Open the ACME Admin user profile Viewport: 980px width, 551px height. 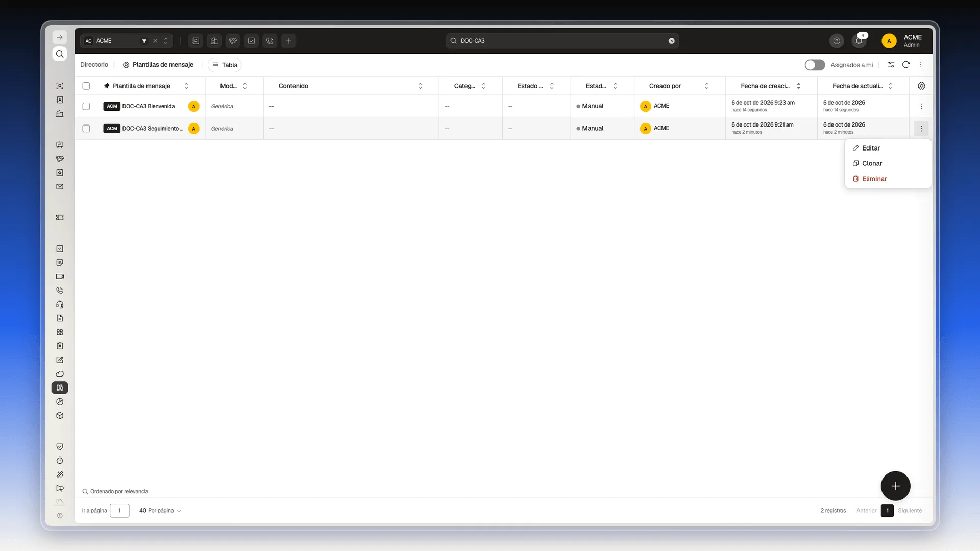pos(902,41)
